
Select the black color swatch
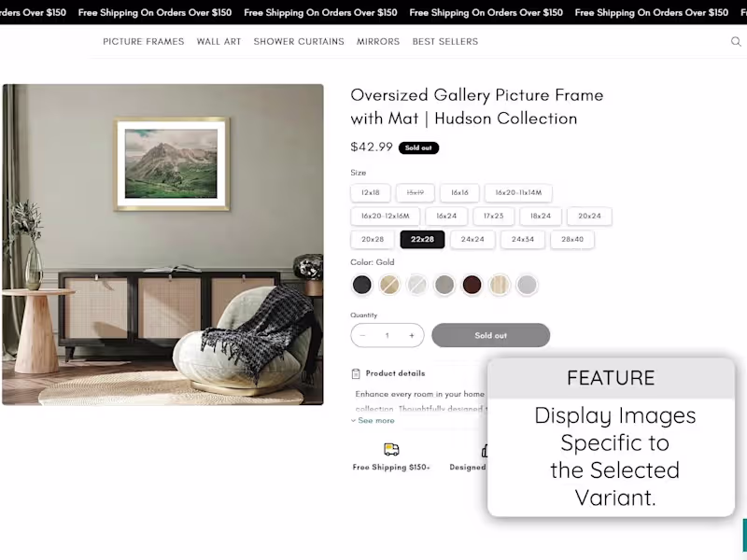(x=361, y=285)
